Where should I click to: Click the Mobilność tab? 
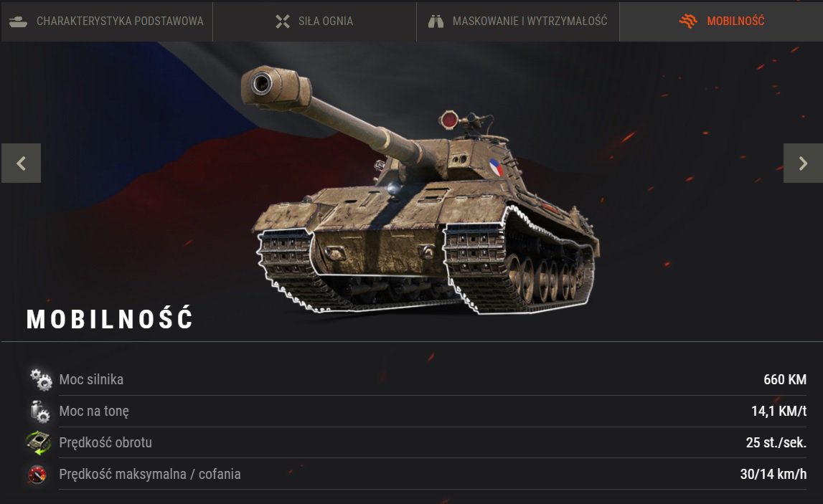pos(721,21)
